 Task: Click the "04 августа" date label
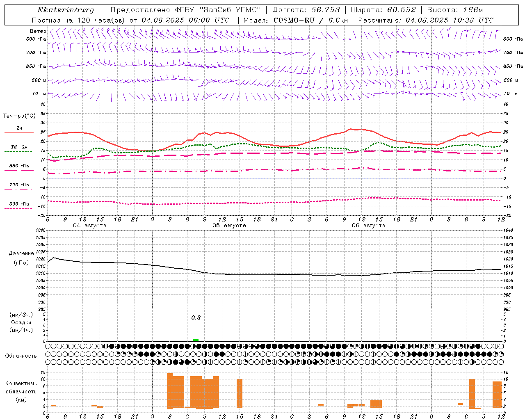(90, 226)
